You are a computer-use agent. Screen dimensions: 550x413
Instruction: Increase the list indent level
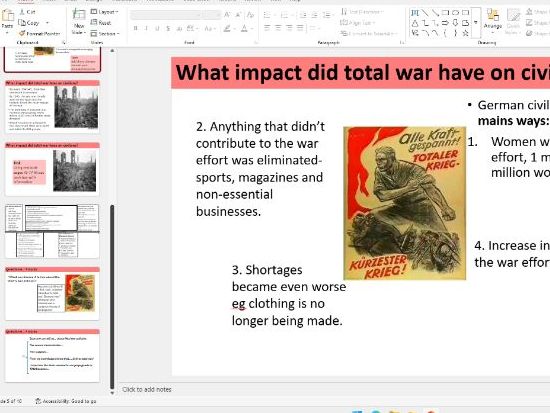click(x=315, y=15)
